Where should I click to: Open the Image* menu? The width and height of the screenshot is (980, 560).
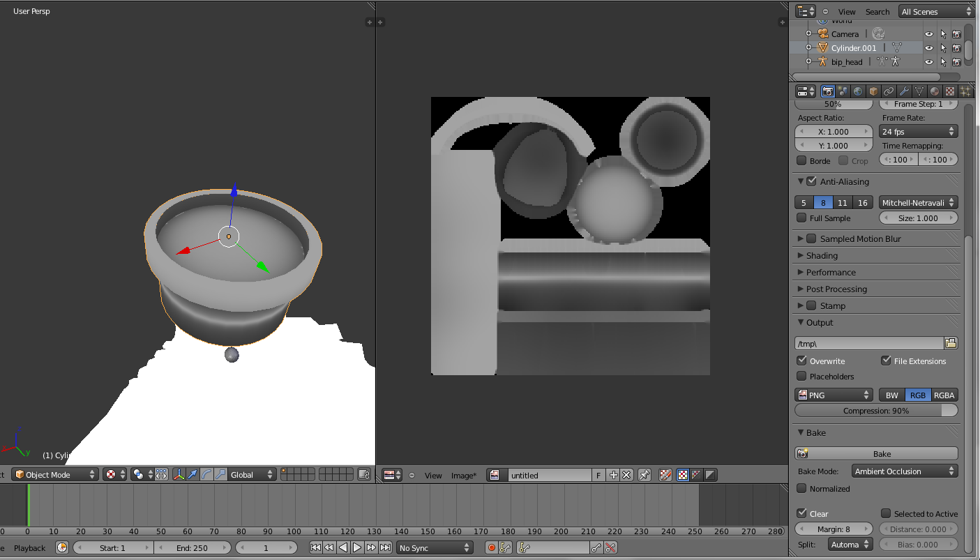[x=464, y=475]
